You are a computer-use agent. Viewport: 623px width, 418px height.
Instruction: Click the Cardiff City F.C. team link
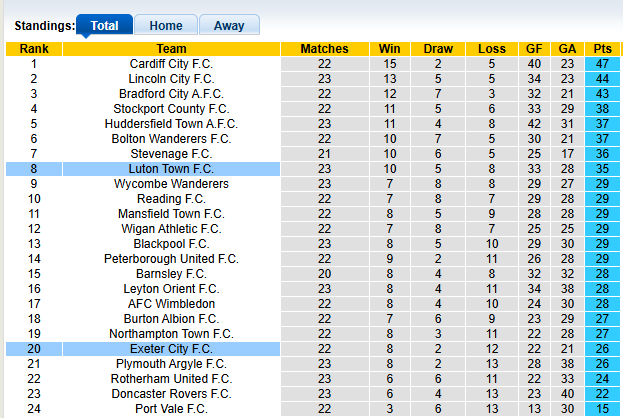[x=171, y=64]
